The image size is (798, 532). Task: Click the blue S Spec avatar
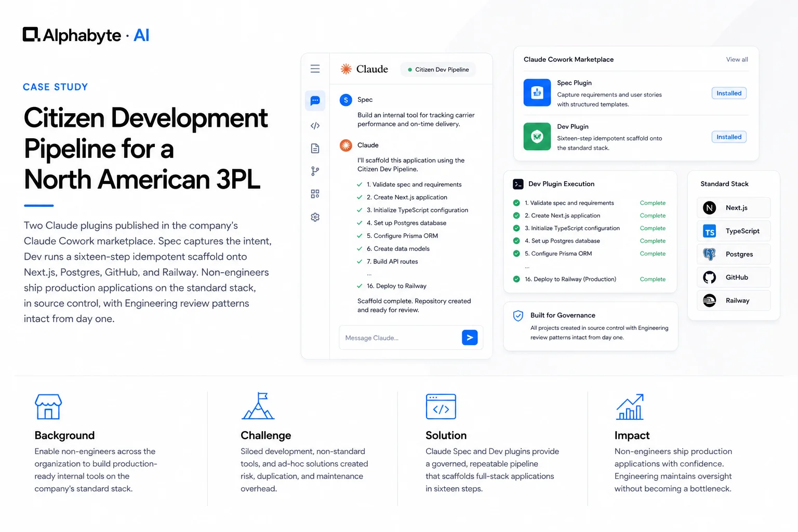346,100
